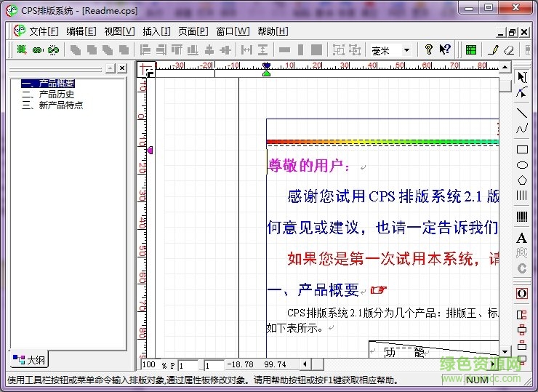Select the text tool letter A
Viewport: 538px width, 392px height.
click(x=521, y=239)
